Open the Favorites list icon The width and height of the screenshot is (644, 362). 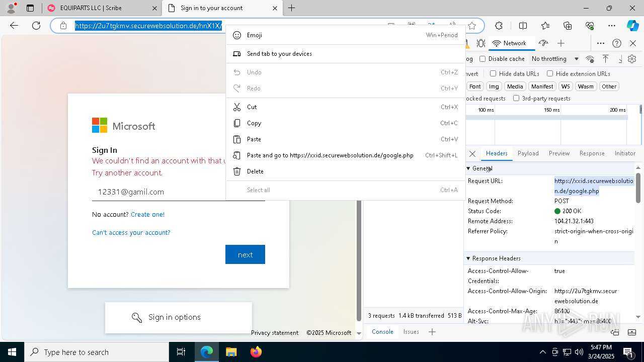click(x=545, y=26)
